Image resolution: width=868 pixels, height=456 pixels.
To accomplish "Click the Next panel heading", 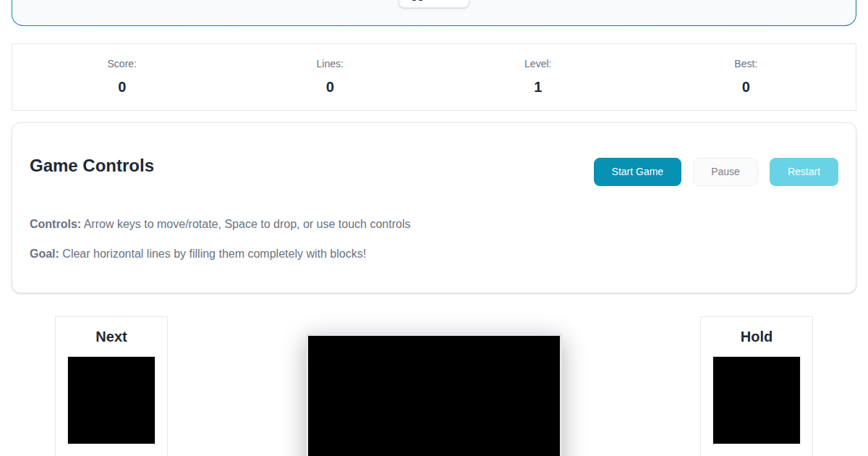I will 111,337.
